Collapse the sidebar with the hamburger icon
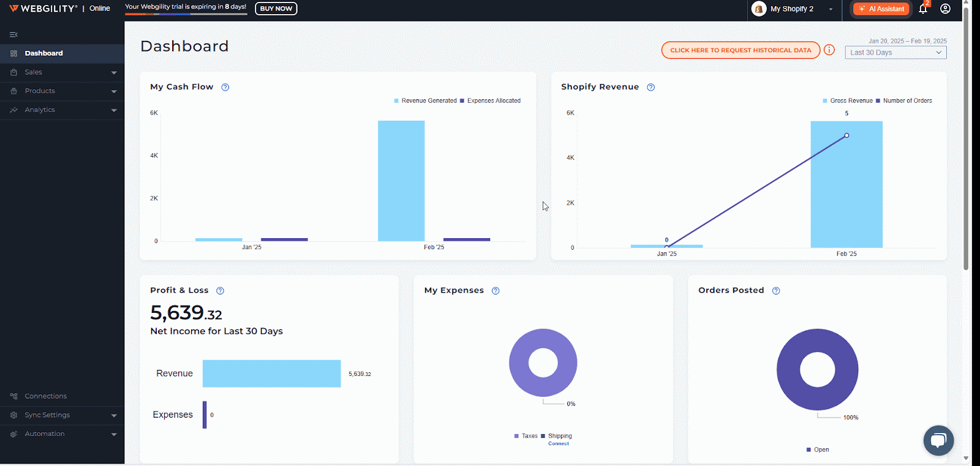 point(13,35)
